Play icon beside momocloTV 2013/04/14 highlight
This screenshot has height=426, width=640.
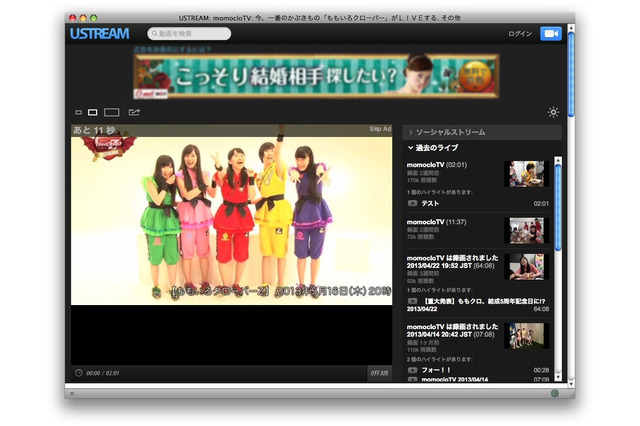tap(412, 379)
